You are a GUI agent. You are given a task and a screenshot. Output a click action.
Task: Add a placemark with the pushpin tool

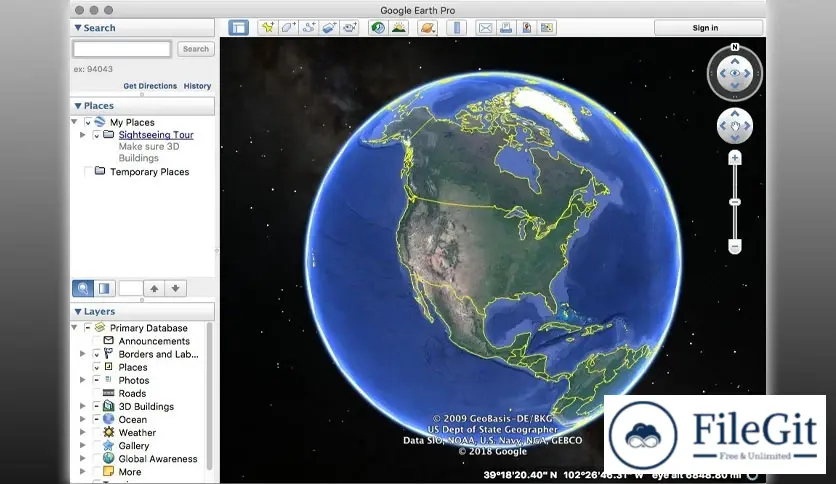pos(268,28)
